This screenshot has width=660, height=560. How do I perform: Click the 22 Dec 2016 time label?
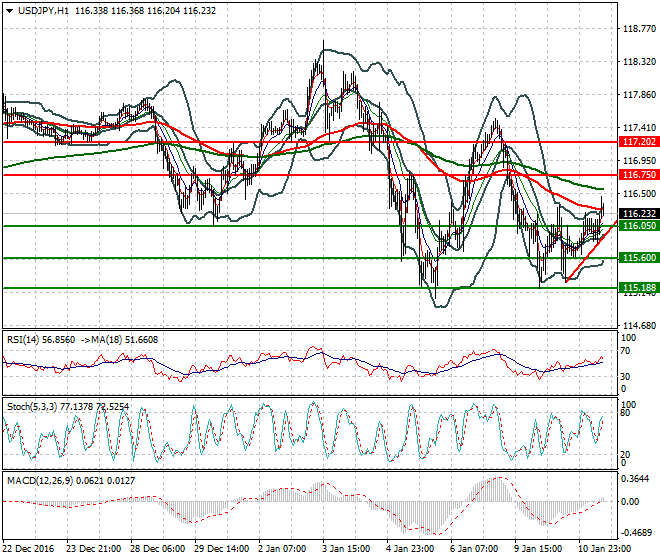[x=29, y=549]
